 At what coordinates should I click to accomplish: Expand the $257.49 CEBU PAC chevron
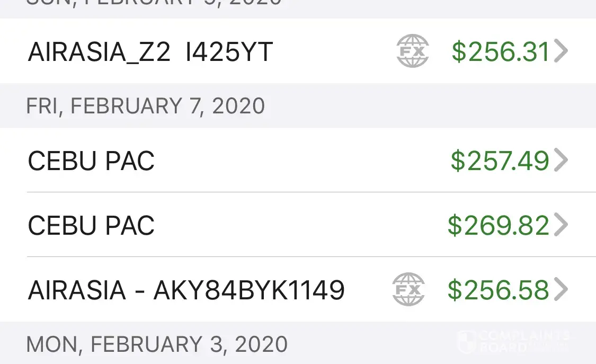[x=561, y=160]
